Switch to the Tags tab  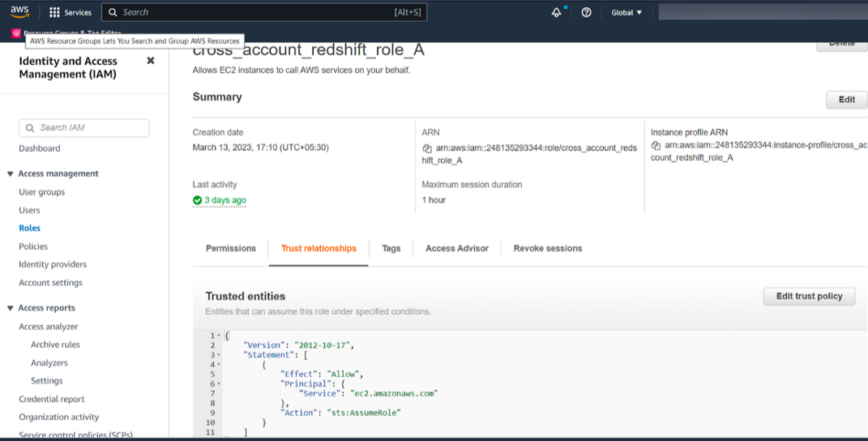[391, 248]
